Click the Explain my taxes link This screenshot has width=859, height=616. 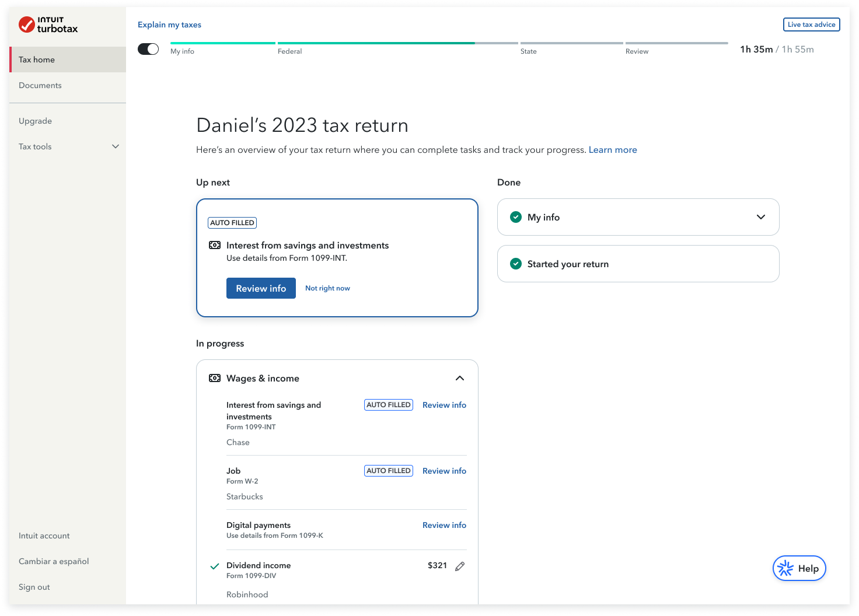[169, 24]
